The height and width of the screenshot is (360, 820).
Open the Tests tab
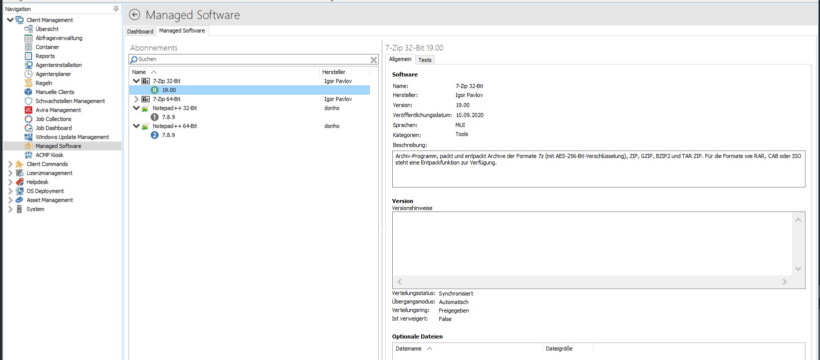coord(425,60)
